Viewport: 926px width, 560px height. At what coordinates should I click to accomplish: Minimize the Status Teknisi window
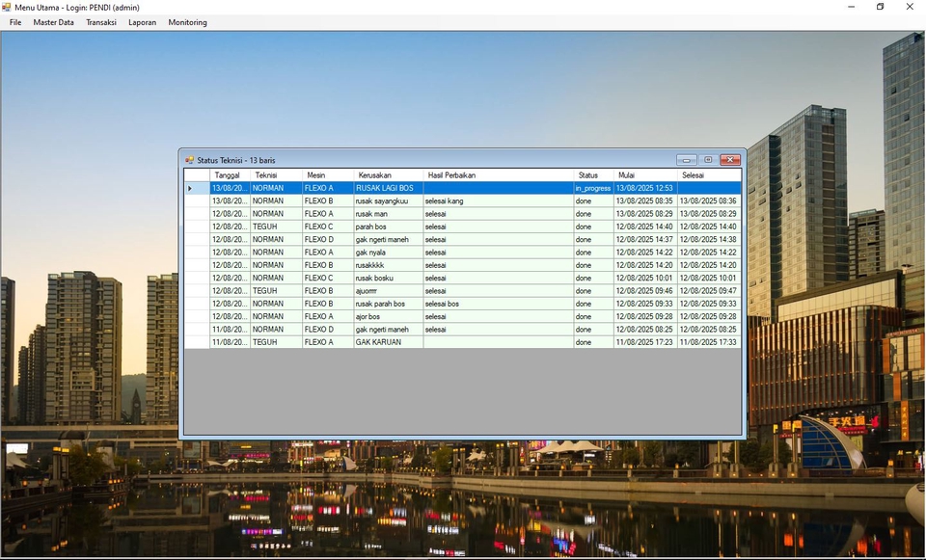[x=686, y=160]
